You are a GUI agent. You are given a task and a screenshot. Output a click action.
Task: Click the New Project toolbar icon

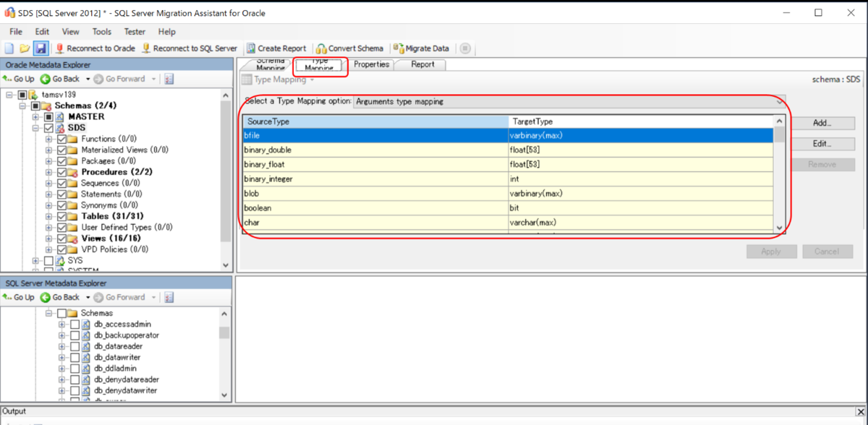click(9, 48)
